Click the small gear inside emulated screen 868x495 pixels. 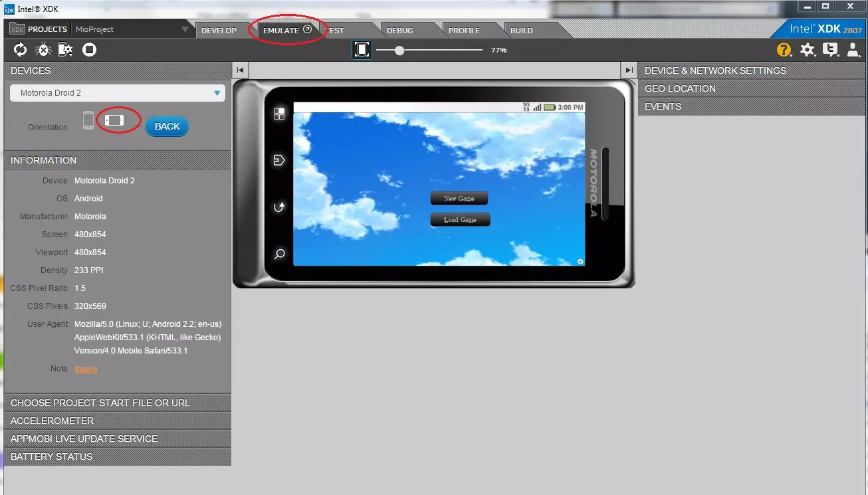point(580,262)
